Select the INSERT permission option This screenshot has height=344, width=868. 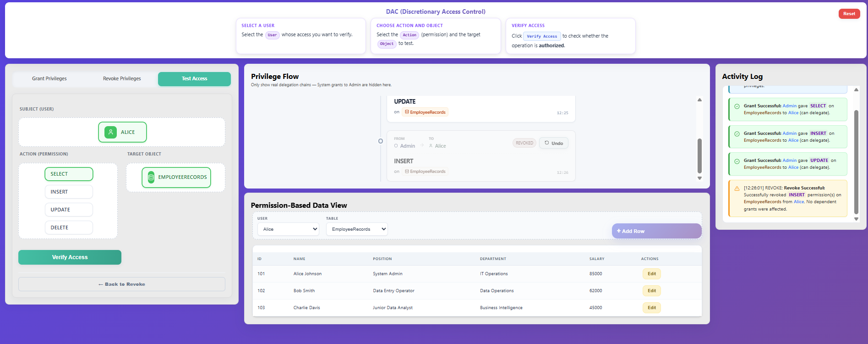[x=69, y=192]
